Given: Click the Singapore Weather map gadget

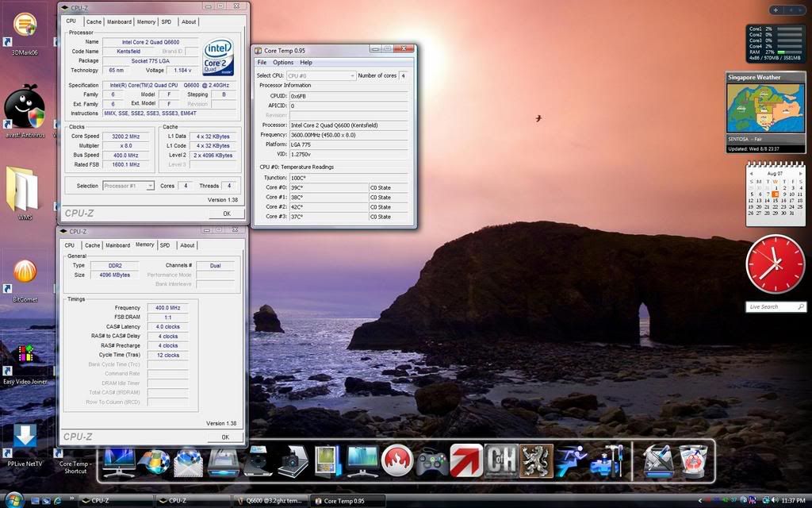Looking at the screenshot, I should (764, 109).
